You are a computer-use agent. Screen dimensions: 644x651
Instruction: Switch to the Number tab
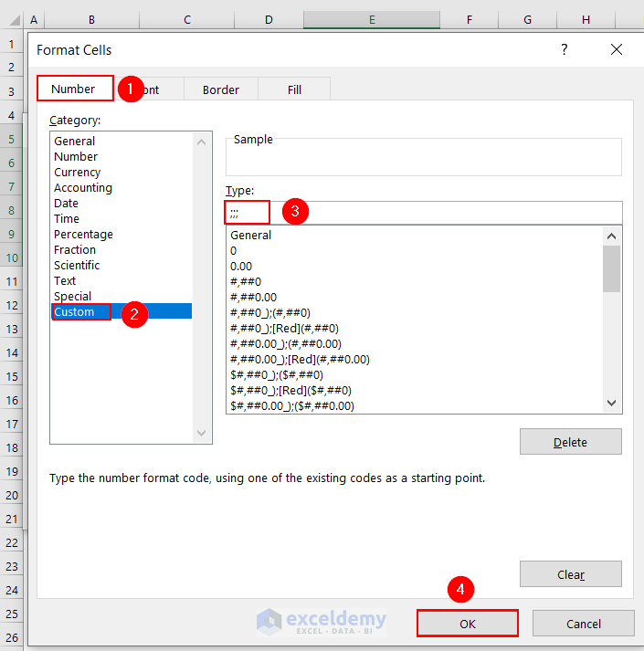pyautogui.click(x=75, y=89)
